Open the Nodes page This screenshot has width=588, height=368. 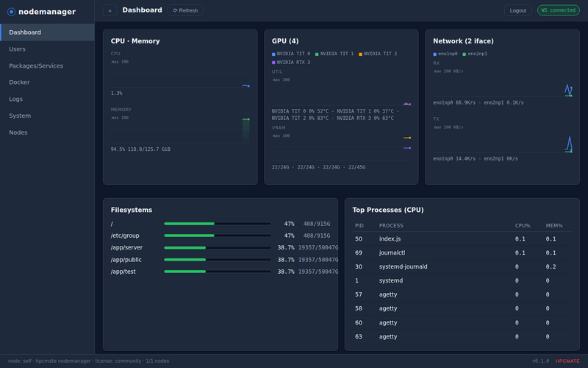(x=47, y=132)
